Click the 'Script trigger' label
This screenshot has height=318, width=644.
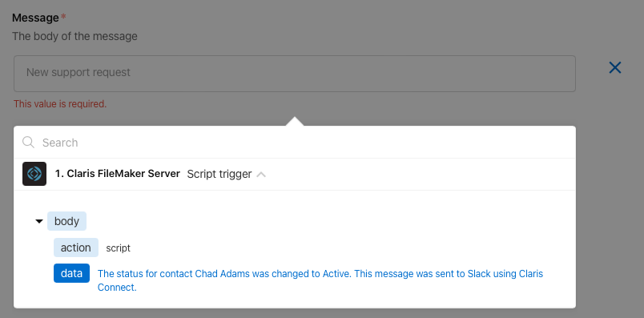pos(219,174)
